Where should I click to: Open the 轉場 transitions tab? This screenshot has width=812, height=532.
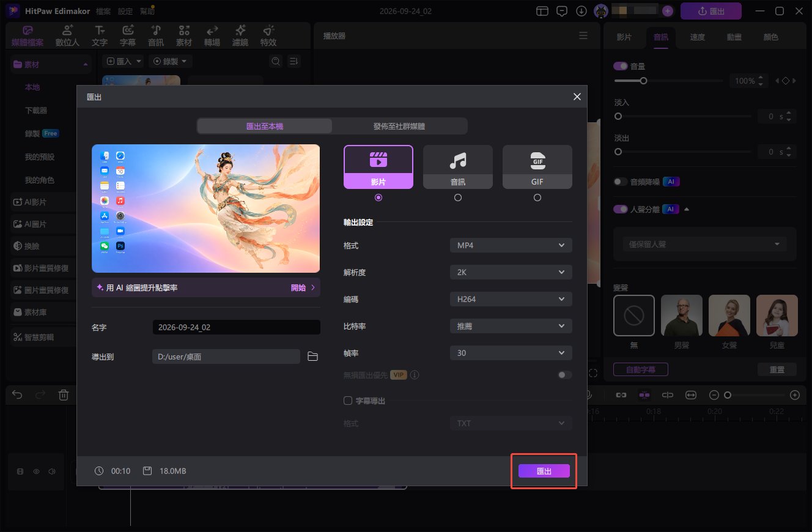(212, 36)
